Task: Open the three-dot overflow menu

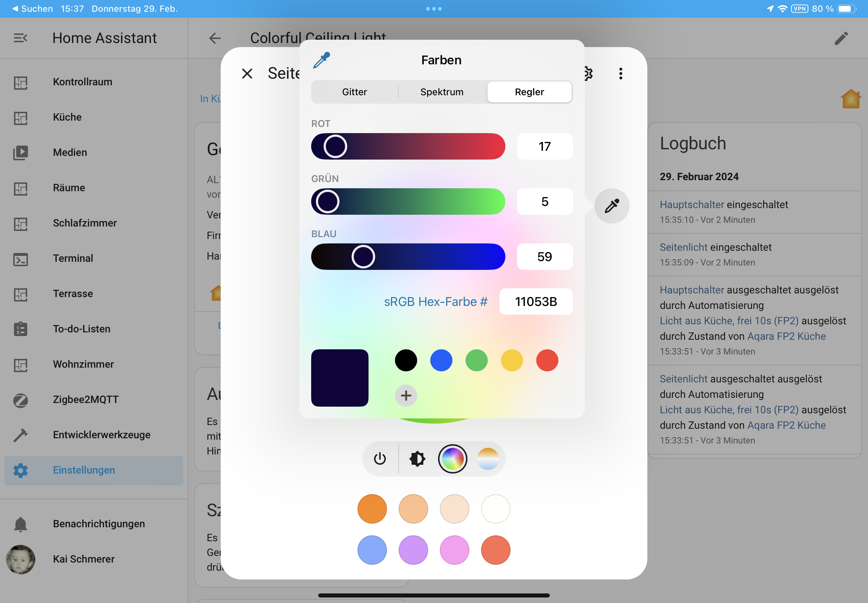Action: point(620,73)
